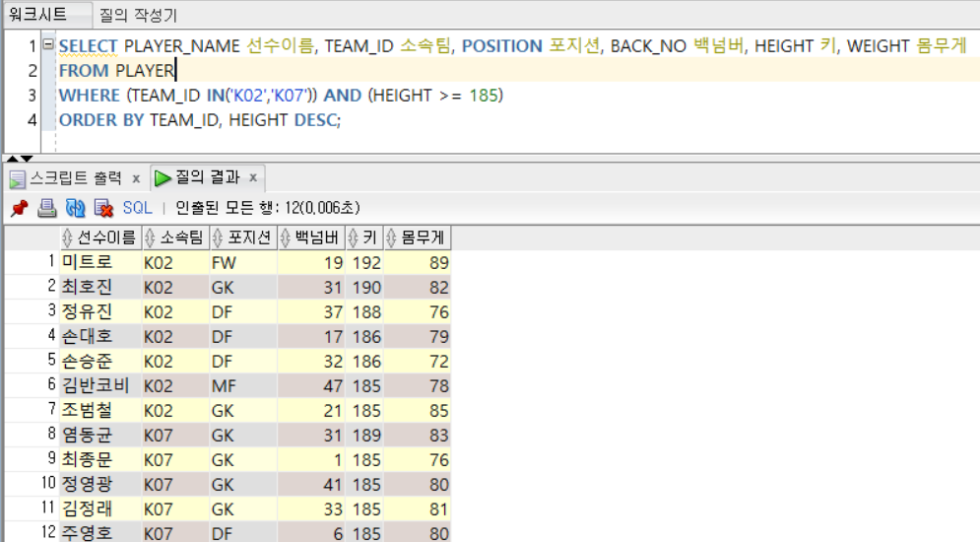
Task: Click weight 89 cell
Action: [x=417, y=262]
